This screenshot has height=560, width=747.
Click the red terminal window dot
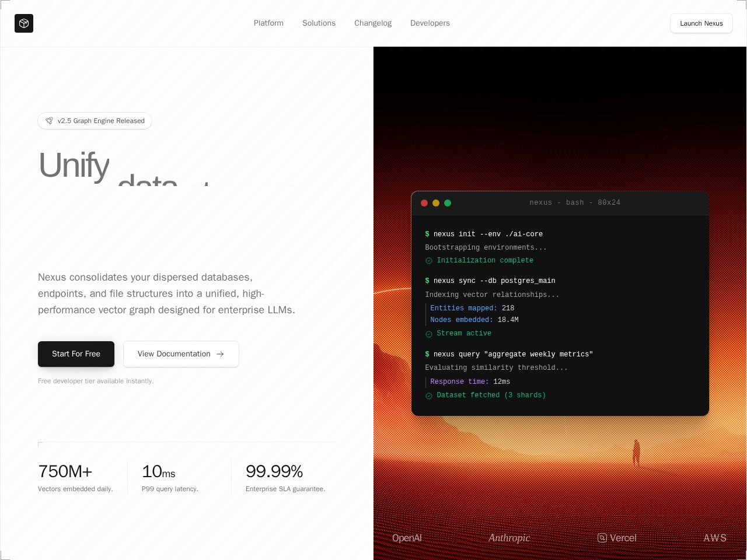coord(424,203)
